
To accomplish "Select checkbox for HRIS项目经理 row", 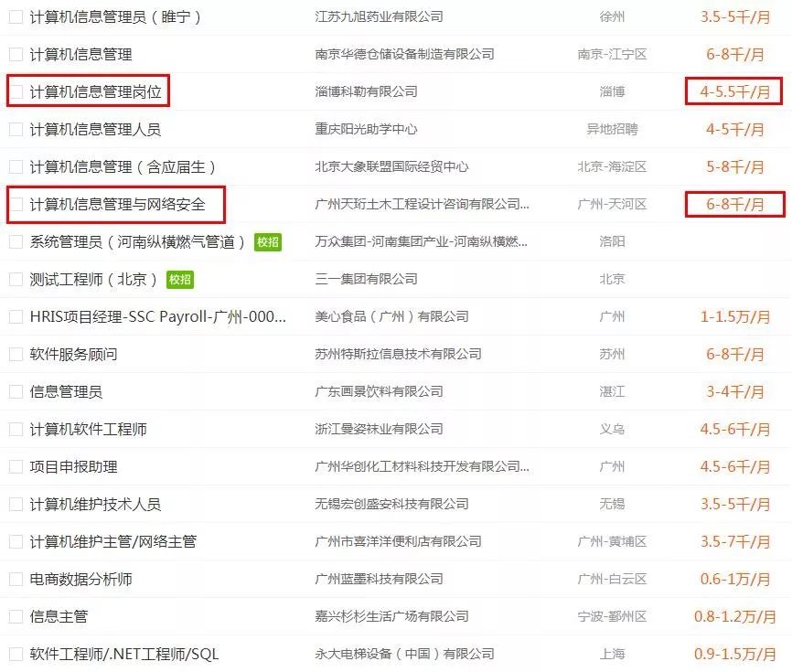I will tap(16, 316).
